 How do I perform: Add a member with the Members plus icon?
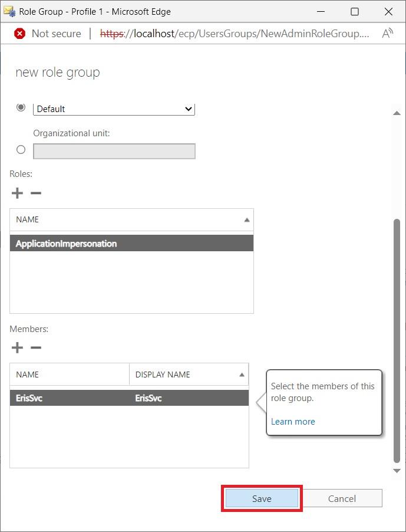tap(18, 347)
